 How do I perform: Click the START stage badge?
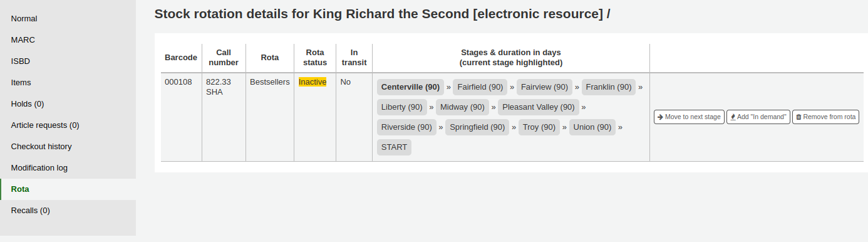click(x=394, y=147)
